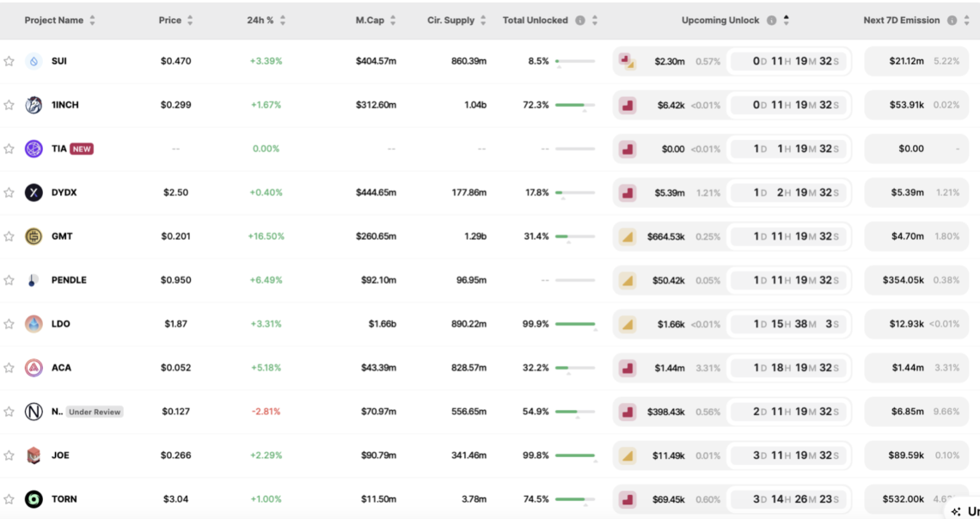
Task: Favorite TIA with its star toggle
Action: [x=9, y=149]
